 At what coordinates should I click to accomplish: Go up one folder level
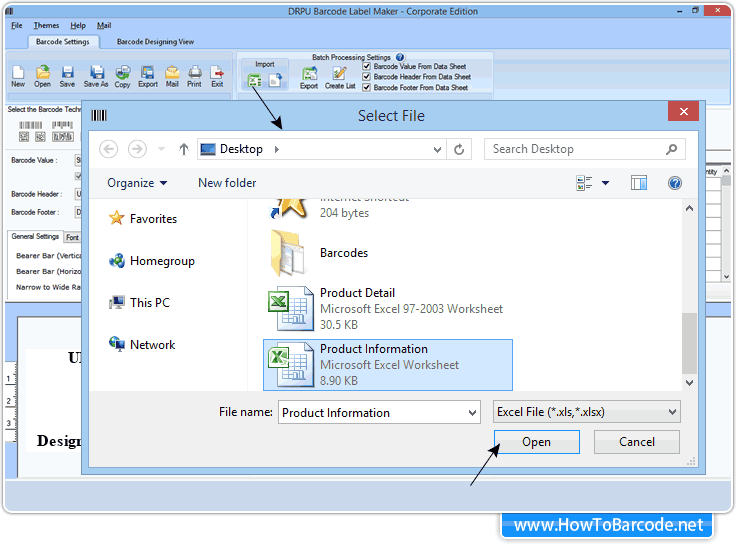(x=184, y=149)
